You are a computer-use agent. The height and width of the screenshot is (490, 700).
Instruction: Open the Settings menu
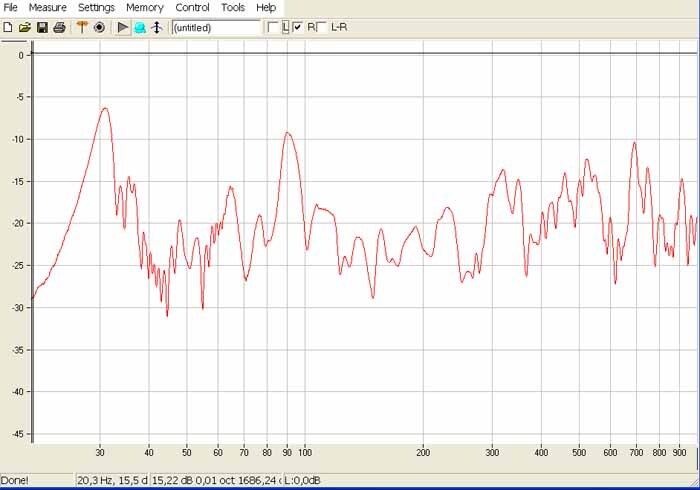point(96,7)
